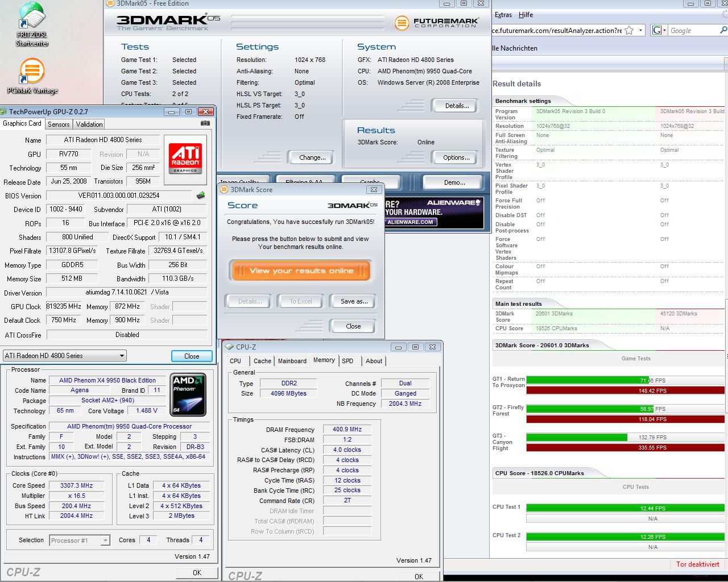Viewport: 728px width, 582px height.
Task: Expand the Processor #1 selection dropdown
Action: pos(105,541)
